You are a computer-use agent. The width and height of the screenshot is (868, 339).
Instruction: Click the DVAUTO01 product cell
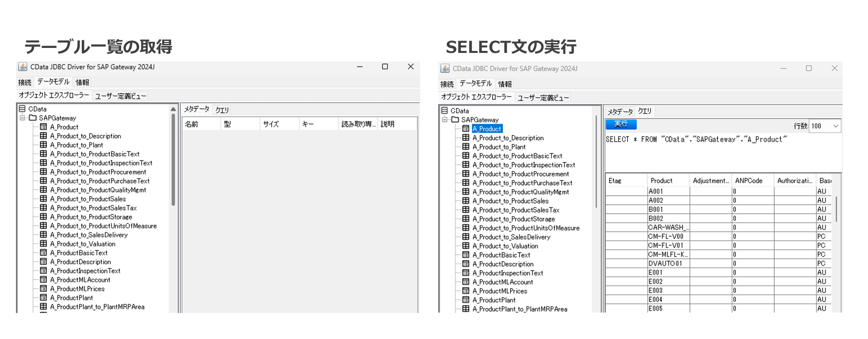pyautogui.click(x=668, y=263)
